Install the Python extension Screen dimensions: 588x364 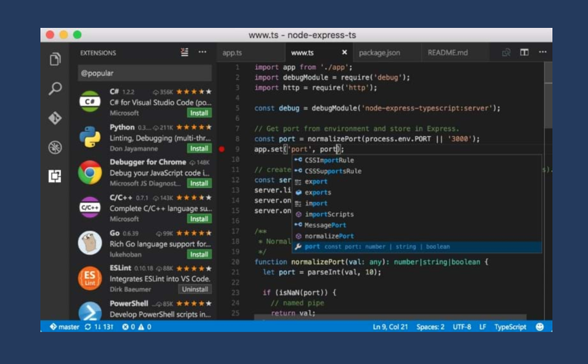(x=199, y=148)
